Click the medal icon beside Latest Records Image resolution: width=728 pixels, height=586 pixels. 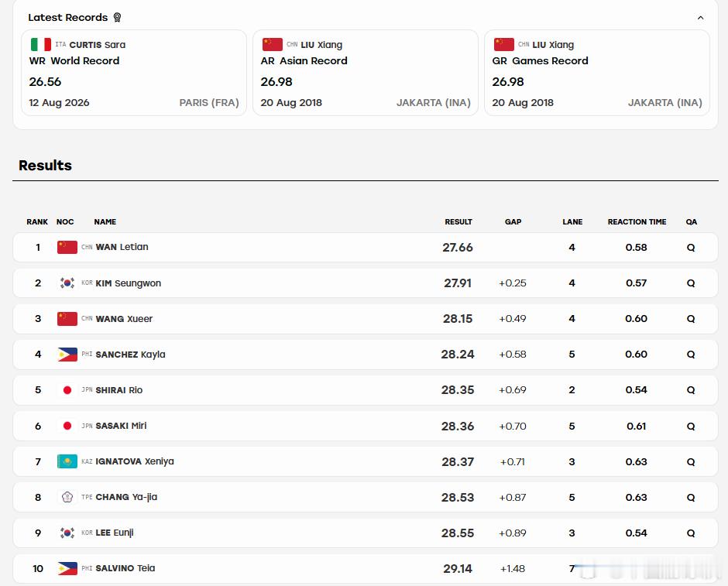(x=117, y=17)
